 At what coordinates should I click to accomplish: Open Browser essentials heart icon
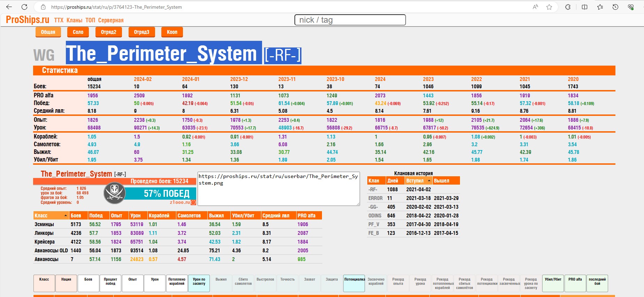coord(631,7)
